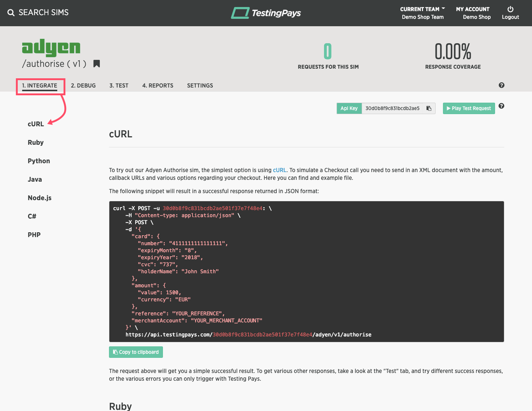
Task: Copy the API key with the clipboard icon
Action: coord(429,108)
